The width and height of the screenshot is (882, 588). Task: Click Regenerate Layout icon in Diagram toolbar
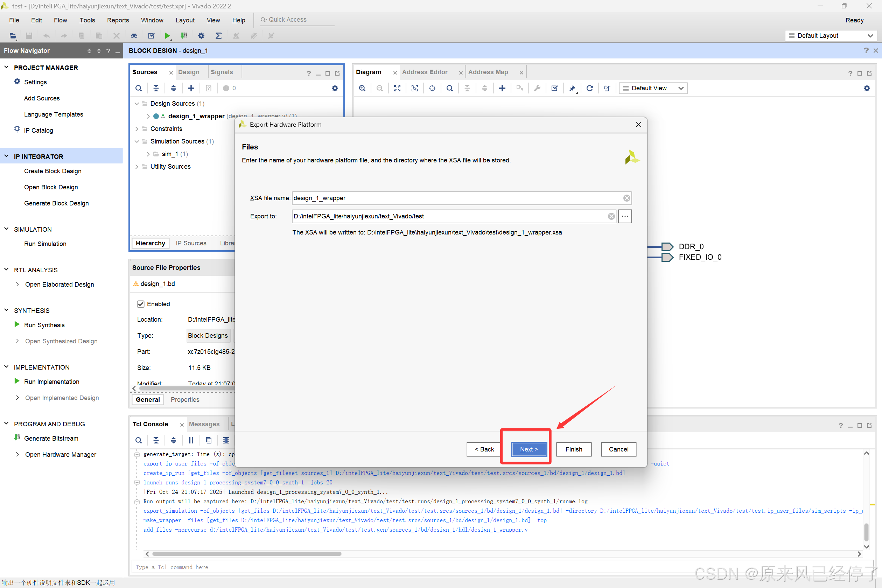pos(589,88)
